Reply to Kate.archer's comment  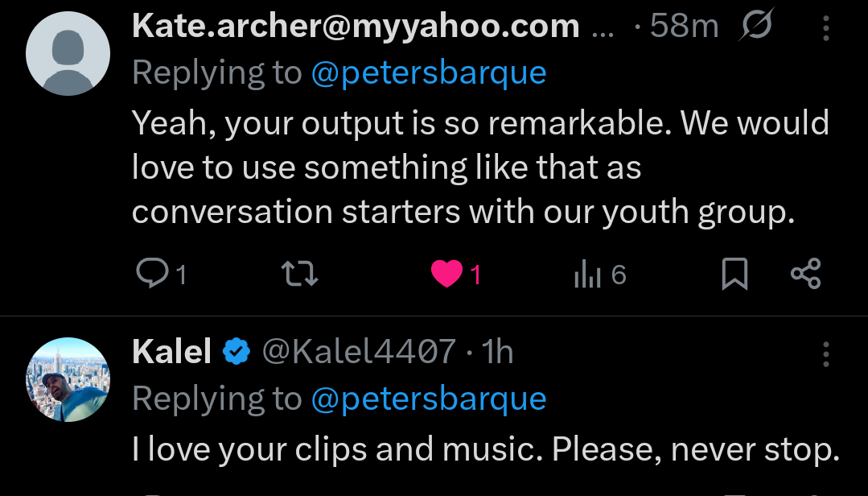(x=151, y=275)
